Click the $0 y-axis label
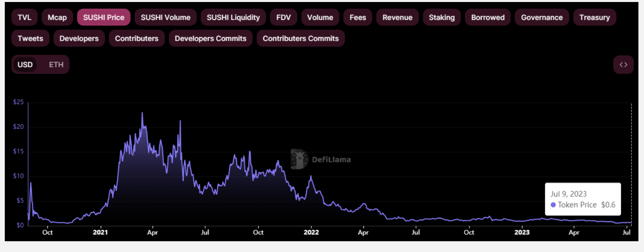The width and height of the screenshot is (644, 252). click(x=20, y=225)
